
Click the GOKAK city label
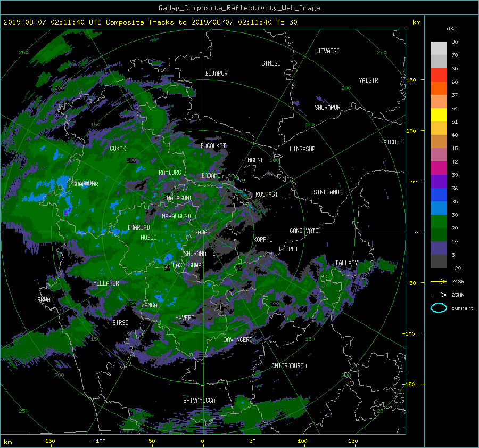[x=118, y=149]
